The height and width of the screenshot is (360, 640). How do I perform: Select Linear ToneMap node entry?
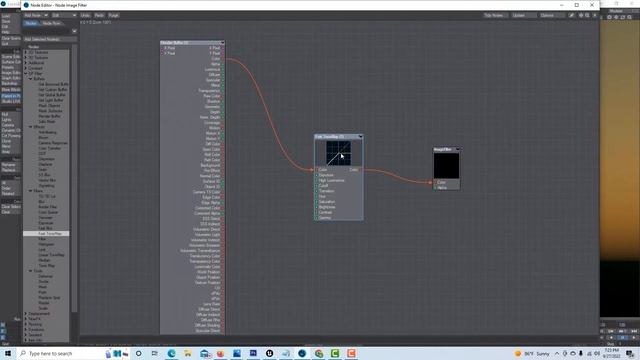[51, 255]
